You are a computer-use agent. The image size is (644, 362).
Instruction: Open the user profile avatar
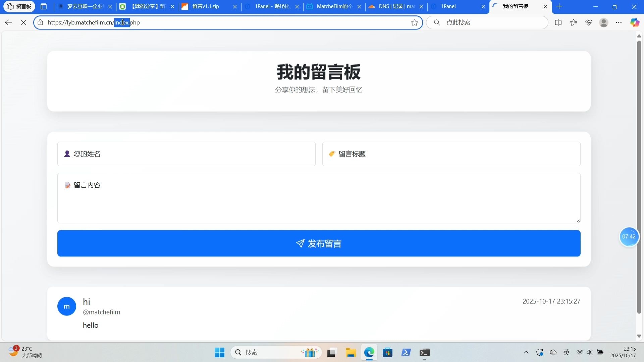click(x=604, y=22)
